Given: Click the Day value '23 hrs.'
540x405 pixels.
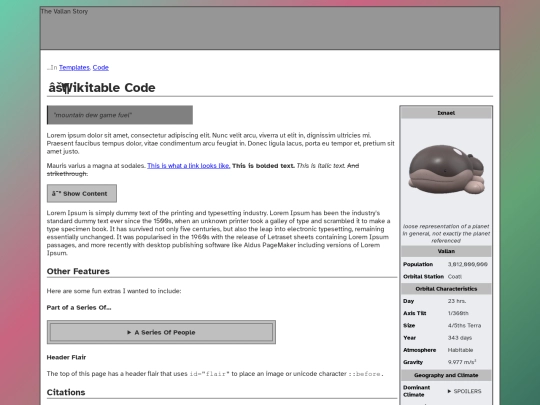Looking at the screenshot, I should 457,301.
